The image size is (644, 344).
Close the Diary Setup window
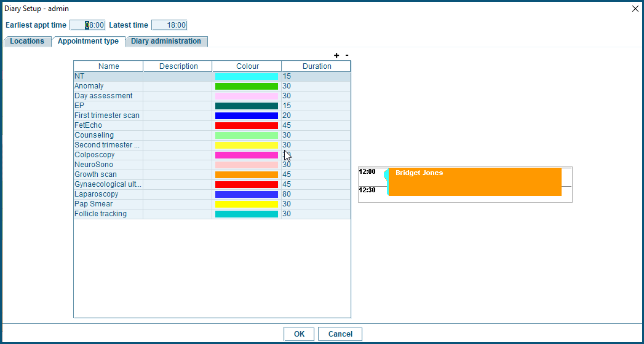tap(635, 9)
